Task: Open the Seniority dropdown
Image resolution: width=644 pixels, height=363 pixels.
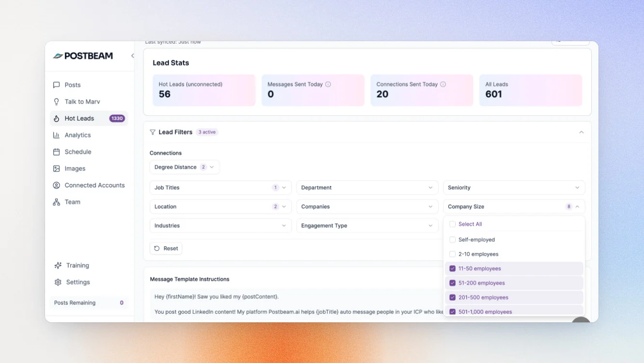Action: [x=514, y=188]
